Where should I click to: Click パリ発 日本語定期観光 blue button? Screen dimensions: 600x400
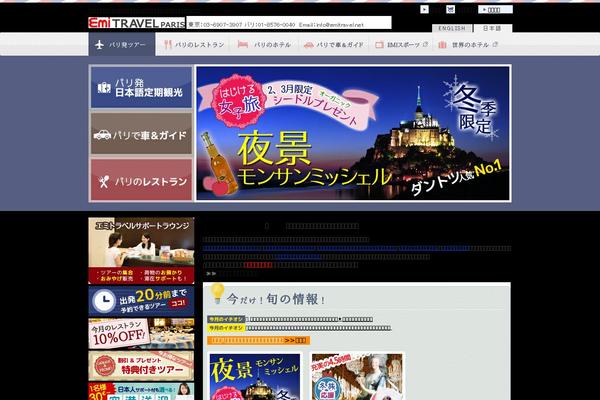pyautogui.click(x=141, y=87)
